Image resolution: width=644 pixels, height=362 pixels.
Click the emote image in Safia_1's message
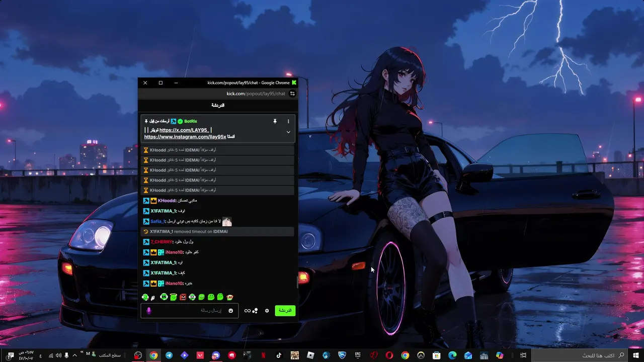(x=227, y=221)
